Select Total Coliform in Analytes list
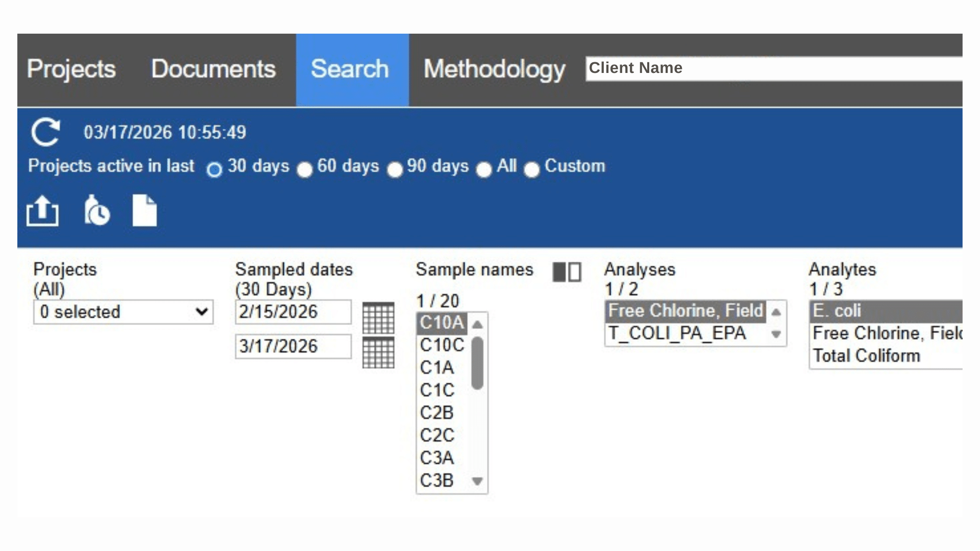Image resolution: width=980 pixels, height=551 pixels. tap(887, 356)
